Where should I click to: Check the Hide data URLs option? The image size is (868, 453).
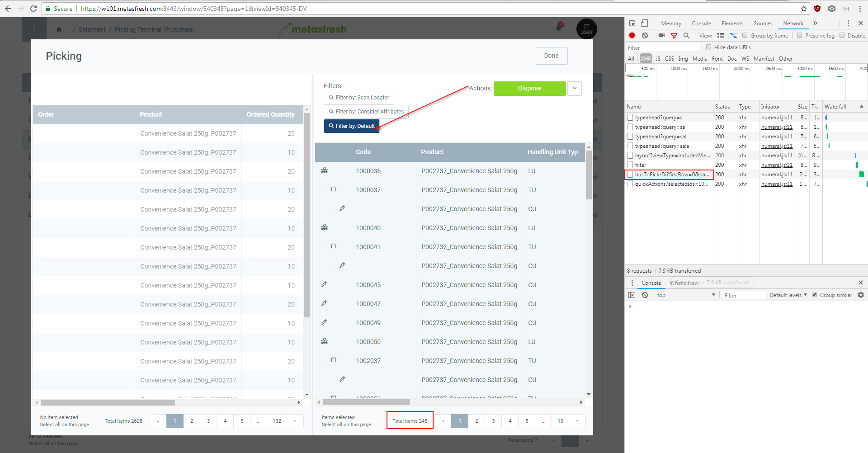point(708,47)
